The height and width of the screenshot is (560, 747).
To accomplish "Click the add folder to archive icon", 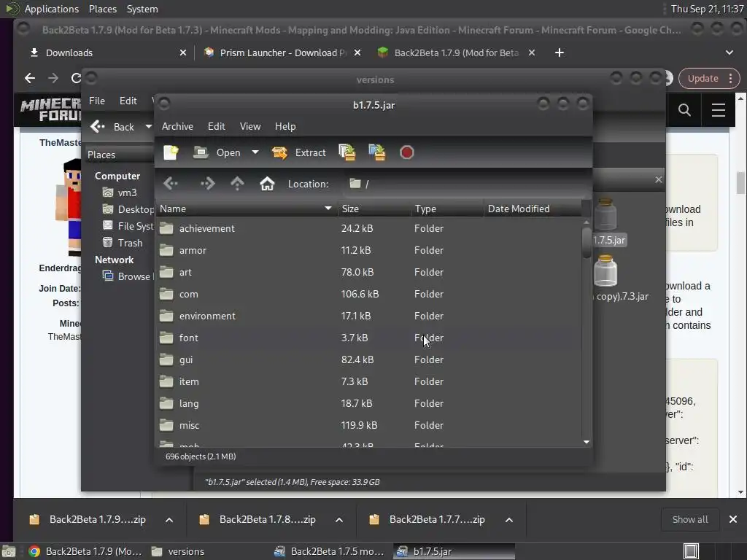I will pyautogui.click(x=377, y=152).
